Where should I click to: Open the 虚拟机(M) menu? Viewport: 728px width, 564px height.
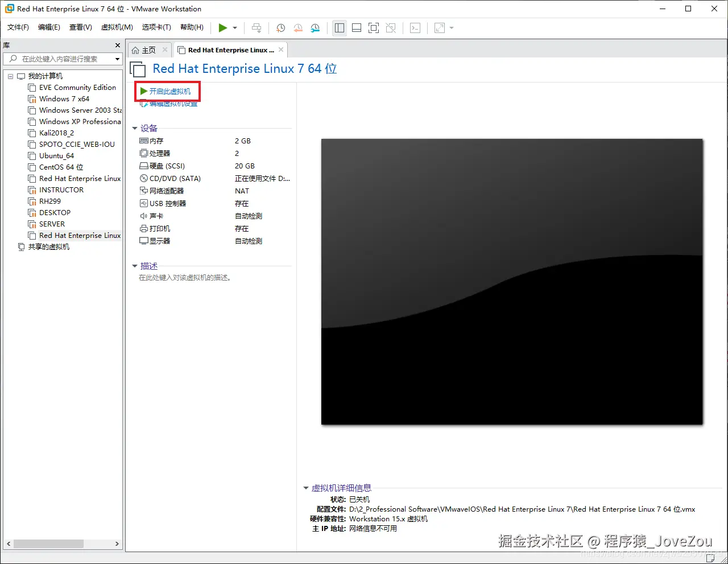[x=117, y=27]
